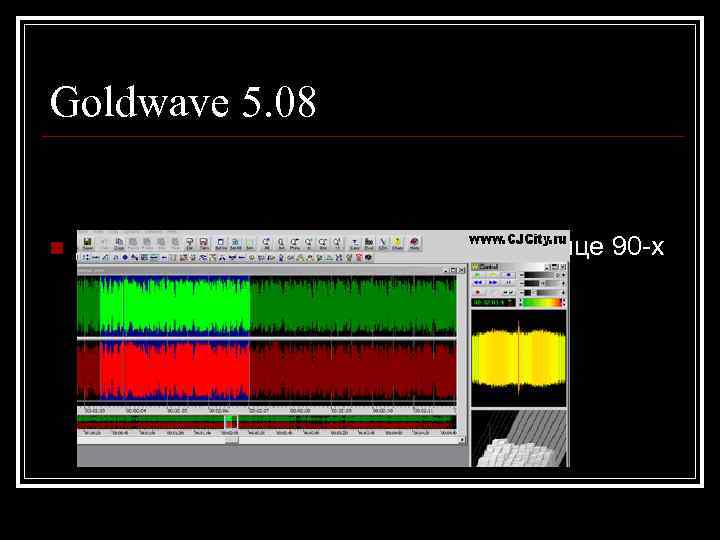Click the red record button in Control
The width and height of the screenshot is (720, 540).
pos(478,292)
